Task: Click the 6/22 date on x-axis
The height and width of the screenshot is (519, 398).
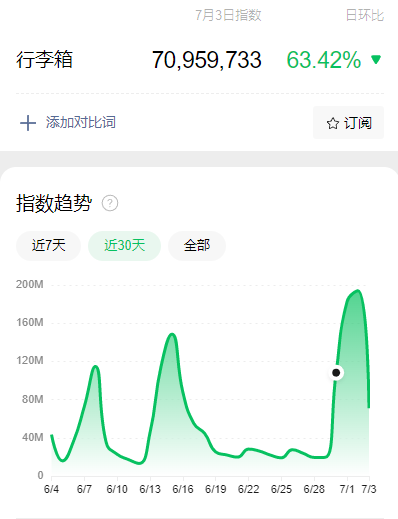Action: tap(248, 489)
